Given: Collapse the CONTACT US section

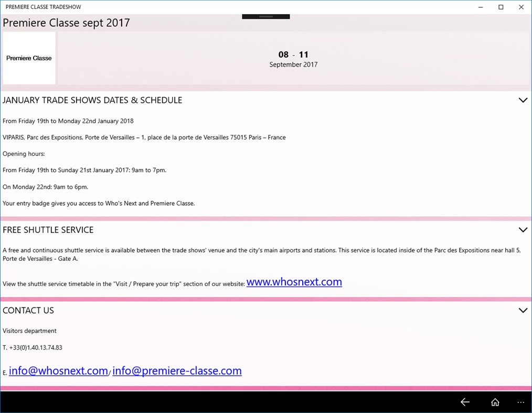Looking at the screenshot, I should (523, 310).
